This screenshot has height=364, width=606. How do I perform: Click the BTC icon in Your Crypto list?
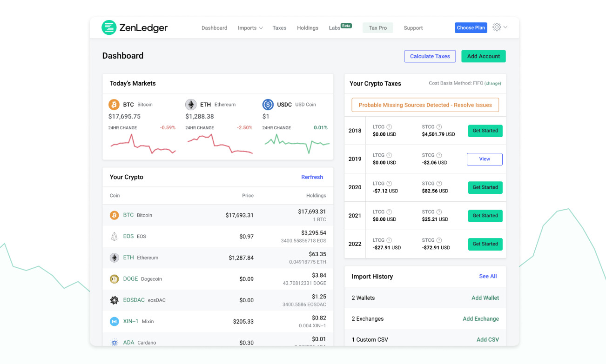pos(114,215)
